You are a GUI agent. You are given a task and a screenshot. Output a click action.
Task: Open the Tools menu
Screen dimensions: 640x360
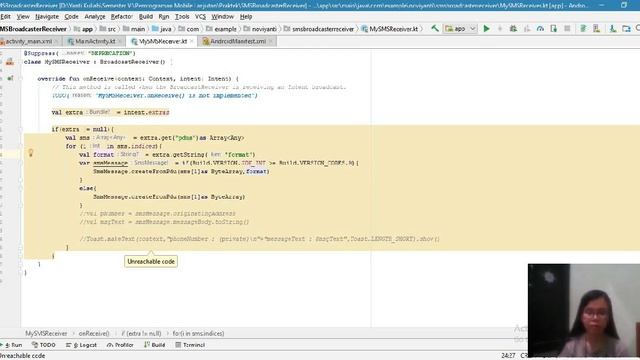click(182, 17)
